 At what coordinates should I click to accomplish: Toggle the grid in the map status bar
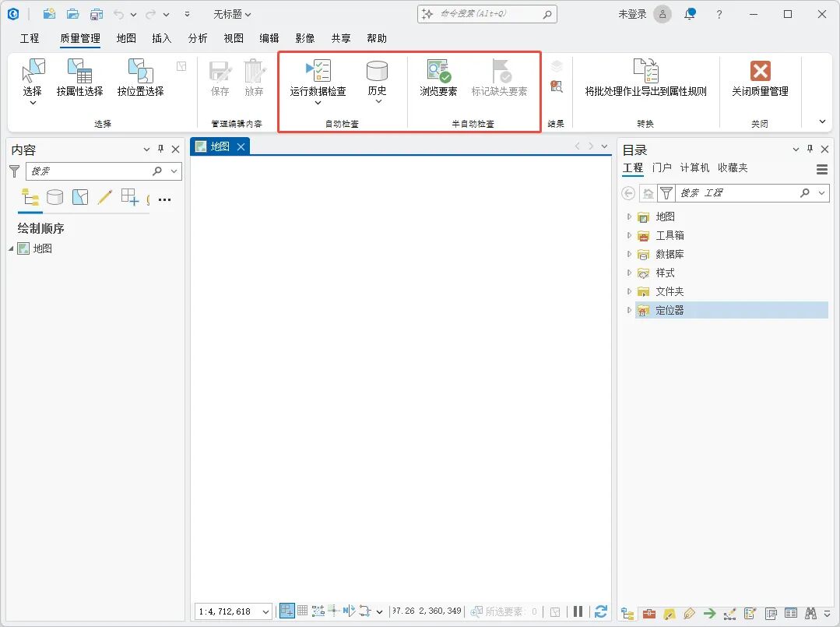[x=303, y=611]
